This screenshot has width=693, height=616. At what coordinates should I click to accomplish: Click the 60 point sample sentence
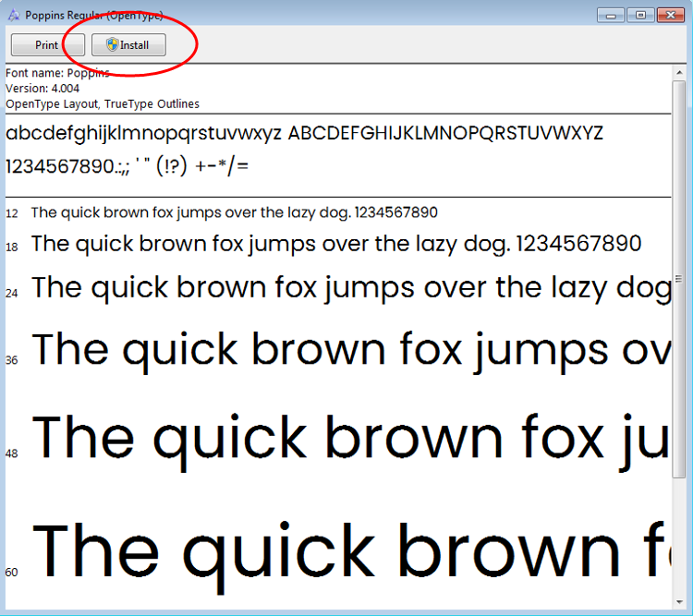point(351,556)
